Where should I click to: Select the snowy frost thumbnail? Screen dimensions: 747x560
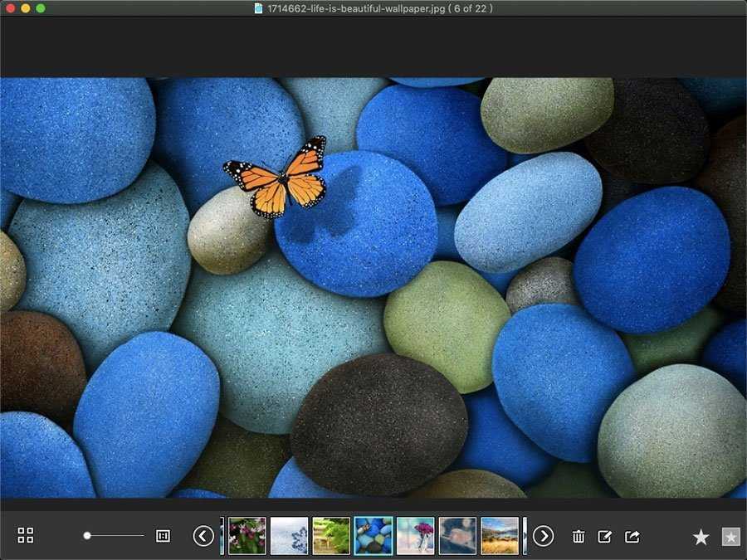(x=289, y=536)
